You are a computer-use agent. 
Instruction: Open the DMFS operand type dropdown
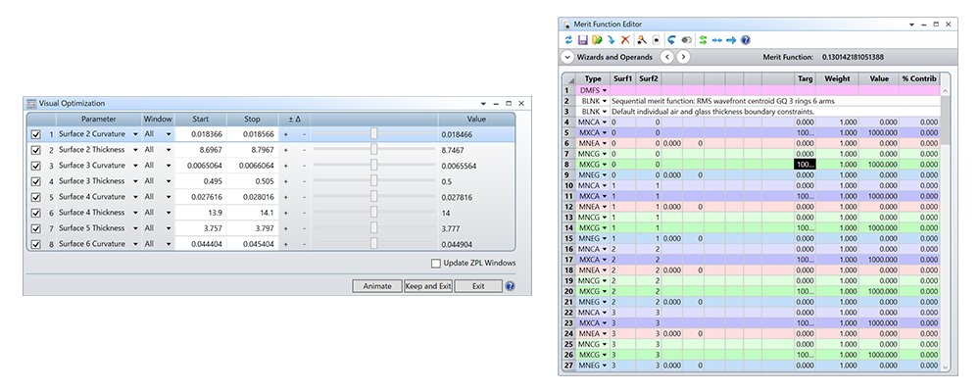pyautogui.click(x=605, y=90)
